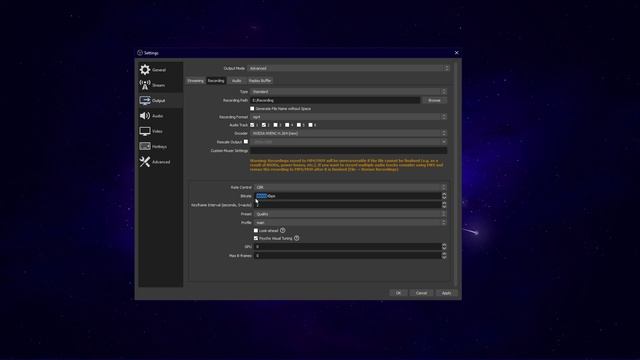The image size is (640, 360).
Task: Click the Apply button
Action: point(447,293)
